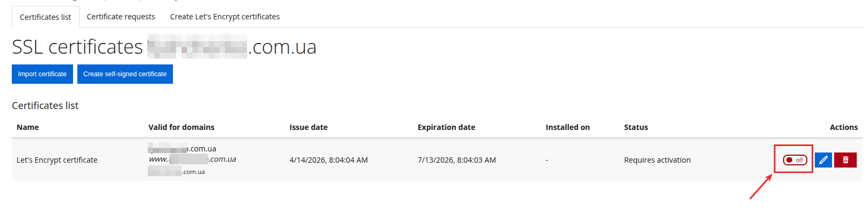This screenshot has width=868, height=218.
Task: Click the Import certificate button
Action: 42,74
